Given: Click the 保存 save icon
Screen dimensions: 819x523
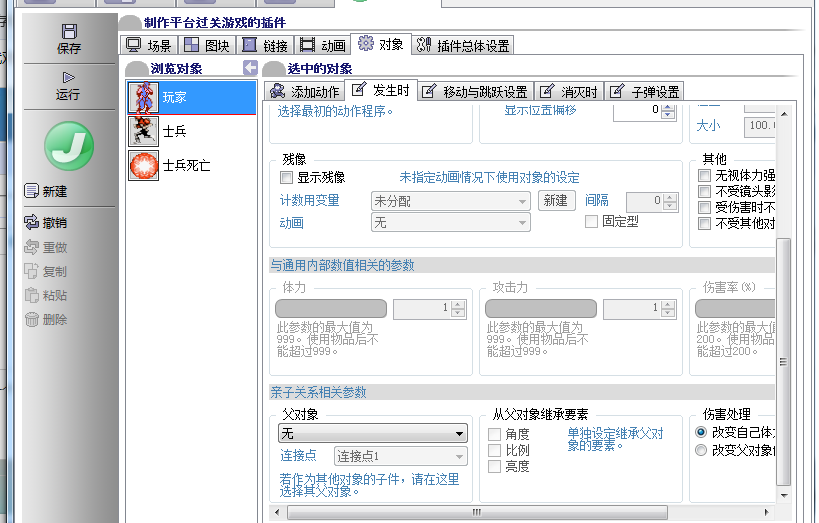Looking at the screenshot, I should (69, 31).
